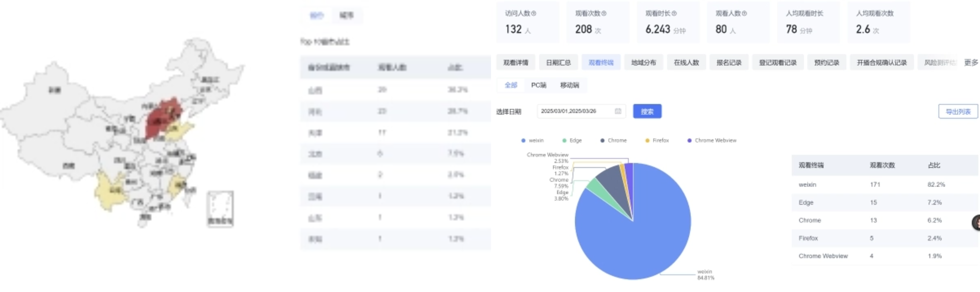Click the avatar icon at right edge
The width and height of the screenshot is (980, 292).
tap(976, 223)
